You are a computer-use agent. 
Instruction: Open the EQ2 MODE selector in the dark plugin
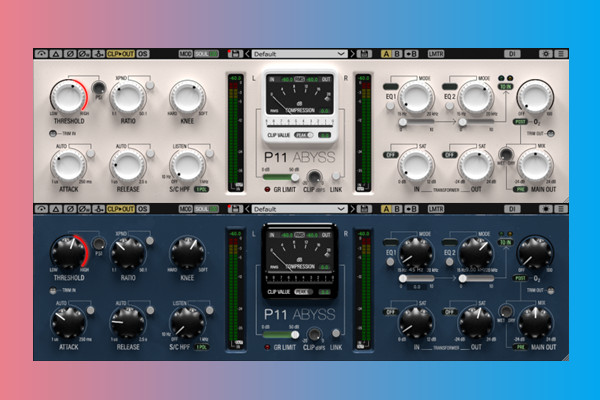coord(450,242)
